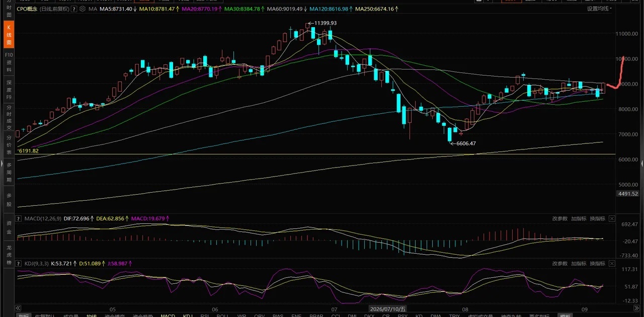Close the MACD indicator panel
This screenshot has height=317, width=644.
point(612,218)
